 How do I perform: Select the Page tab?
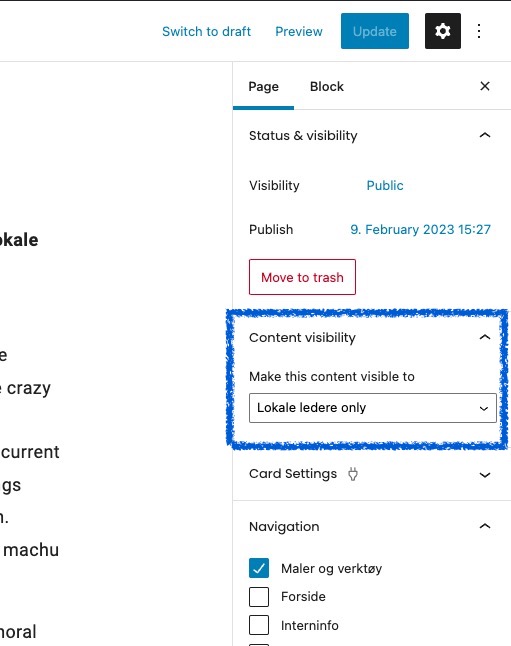[x=263, y=87]
